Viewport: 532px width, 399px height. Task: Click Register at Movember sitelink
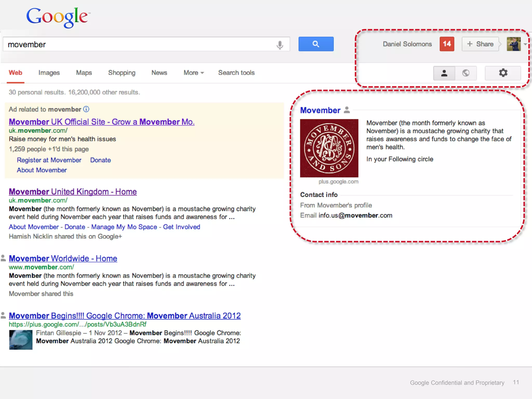point(49,160)
